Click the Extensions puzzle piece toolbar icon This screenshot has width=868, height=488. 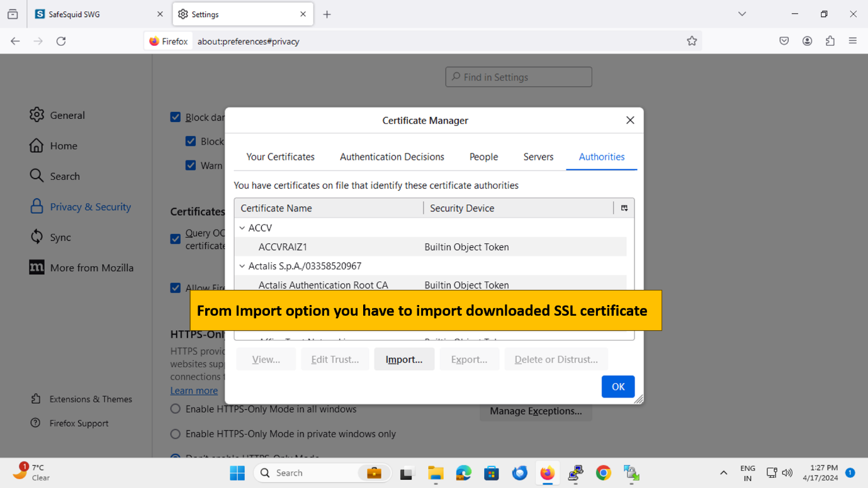pyautogui.click(x=830, y=41)
